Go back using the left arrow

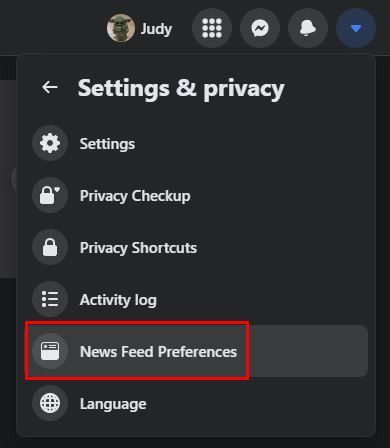tap(50, 87)
